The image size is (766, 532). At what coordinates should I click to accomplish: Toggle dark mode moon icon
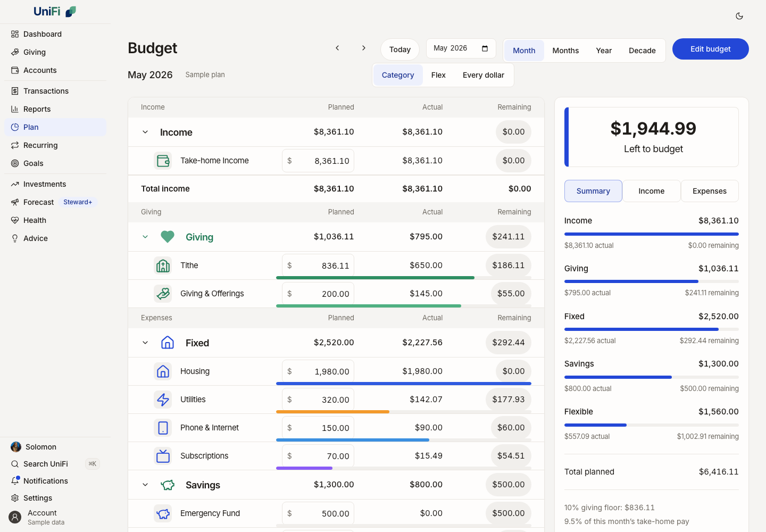click(x=739, y=16)
